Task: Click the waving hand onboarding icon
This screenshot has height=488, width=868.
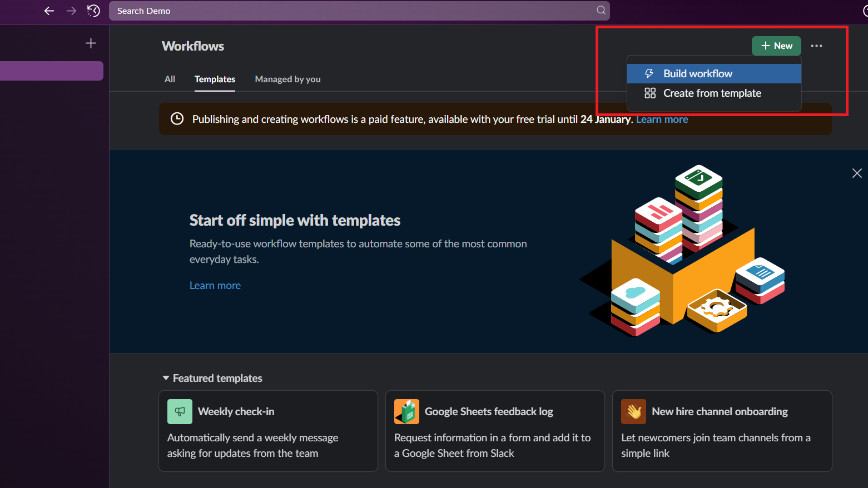Action: coord(633,411)
